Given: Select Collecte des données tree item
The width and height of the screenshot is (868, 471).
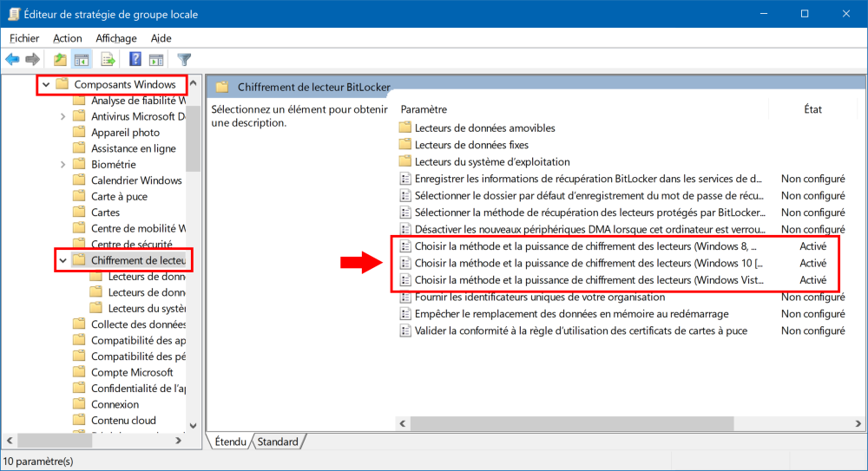Looking at the screenshot, I should (x=138, y=324).
